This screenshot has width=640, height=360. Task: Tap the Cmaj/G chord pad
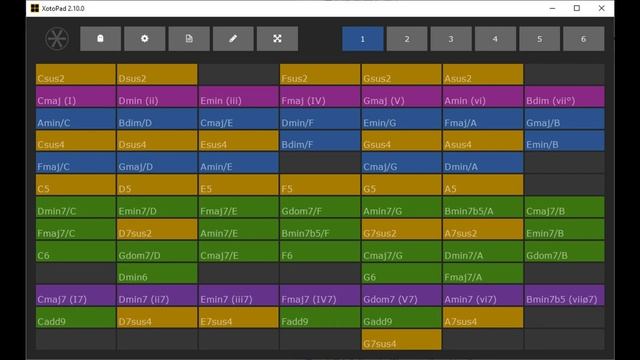(x=401, y=162)
